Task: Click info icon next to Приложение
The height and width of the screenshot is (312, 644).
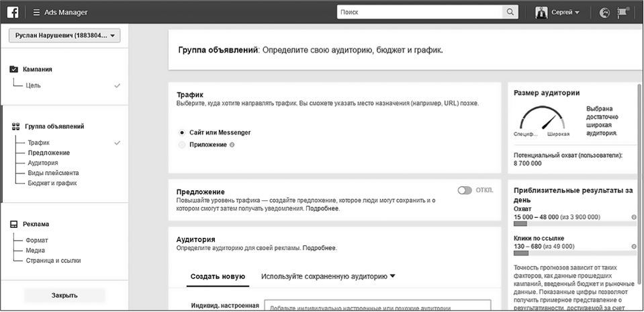Action: [x=232, y=145]
